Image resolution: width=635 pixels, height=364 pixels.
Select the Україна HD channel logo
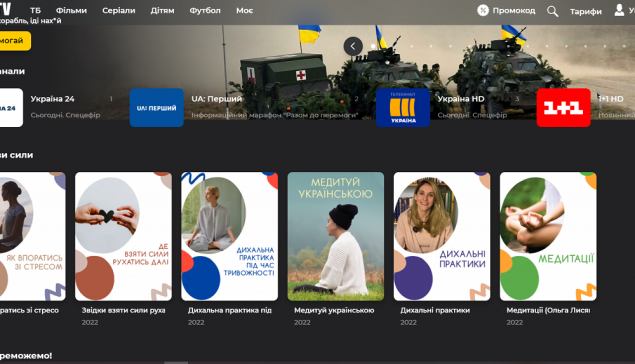(403, 108)
